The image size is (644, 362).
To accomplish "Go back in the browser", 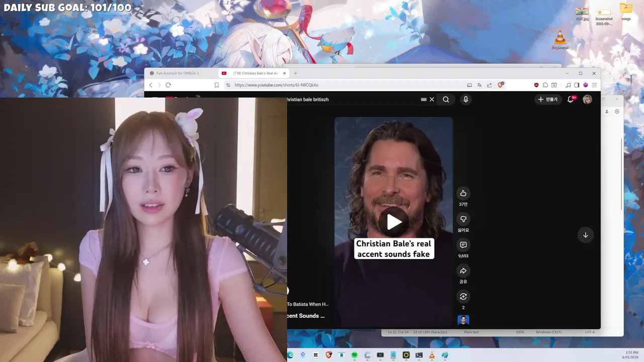I will 150,85.
